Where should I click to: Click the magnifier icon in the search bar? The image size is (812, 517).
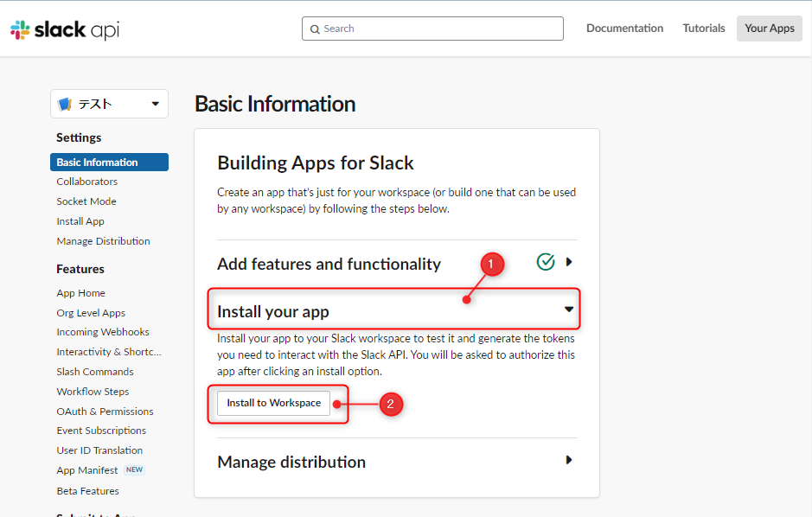point(315,29)
